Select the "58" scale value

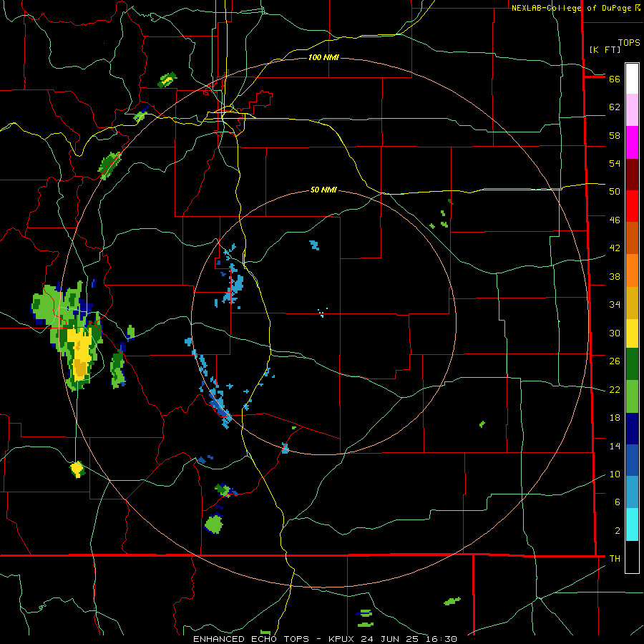615,135
